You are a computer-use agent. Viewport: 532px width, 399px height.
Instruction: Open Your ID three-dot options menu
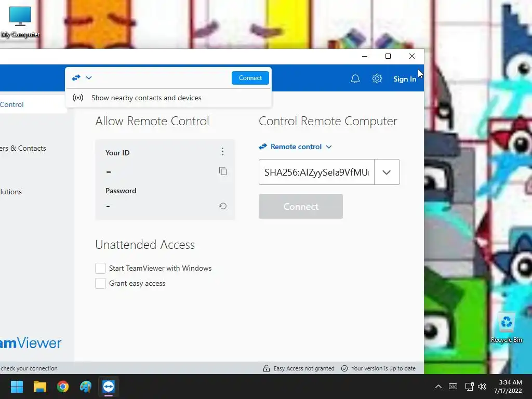pos(222,151)
